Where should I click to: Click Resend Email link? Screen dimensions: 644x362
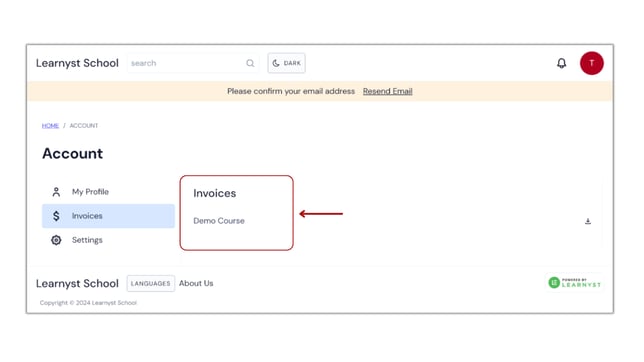[387, 91]
